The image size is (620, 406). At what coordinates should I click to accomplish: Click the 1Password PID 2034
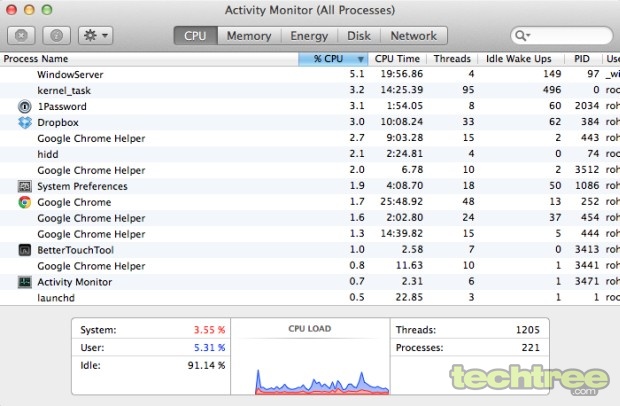pos(587,106)
